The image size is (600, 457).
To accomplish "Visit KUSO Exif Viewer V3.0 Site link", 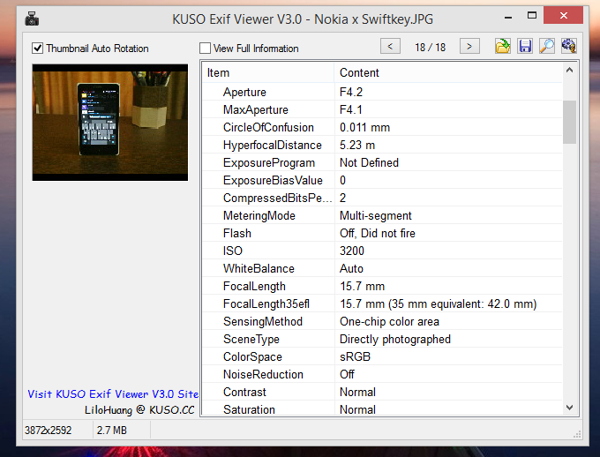I will (x=112, y=394).
